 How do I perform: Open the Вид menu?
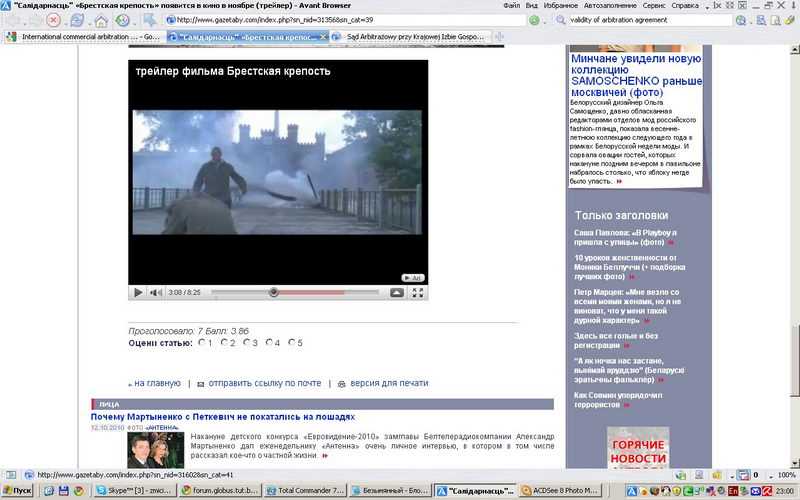click(x=532, y=5)
